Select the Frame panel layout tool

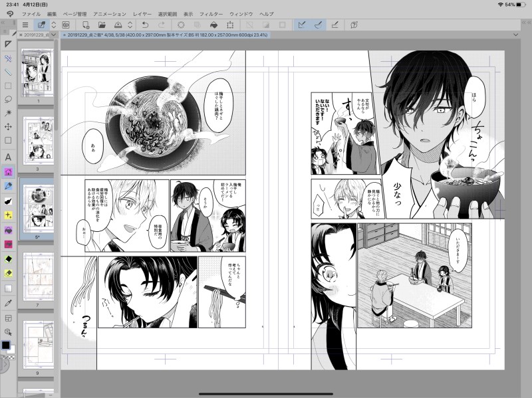pyautogui.click(x=8, y=318)
